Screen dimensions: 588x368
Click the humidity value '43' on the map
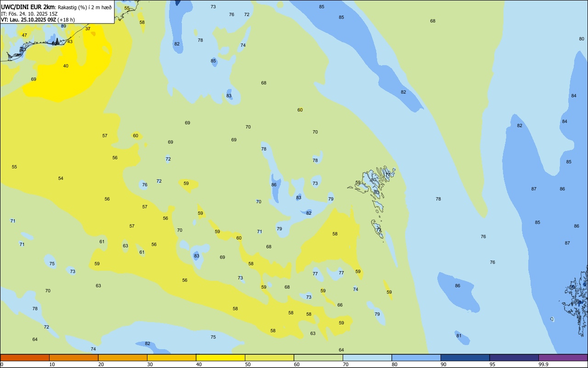click(x=70, y=42)
